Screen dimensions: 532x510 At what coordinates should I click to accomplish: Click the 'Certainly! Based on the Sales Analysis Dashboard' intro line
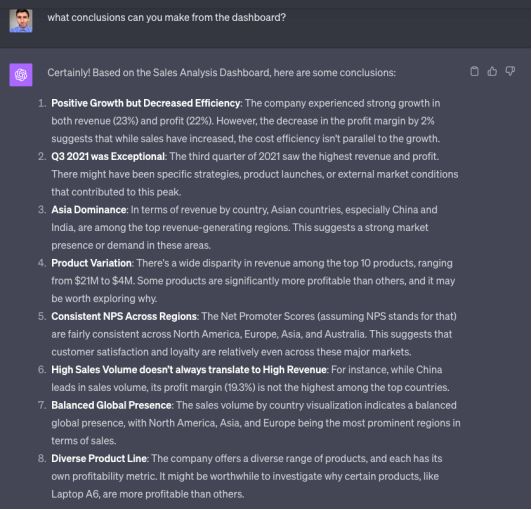[222, 73]
